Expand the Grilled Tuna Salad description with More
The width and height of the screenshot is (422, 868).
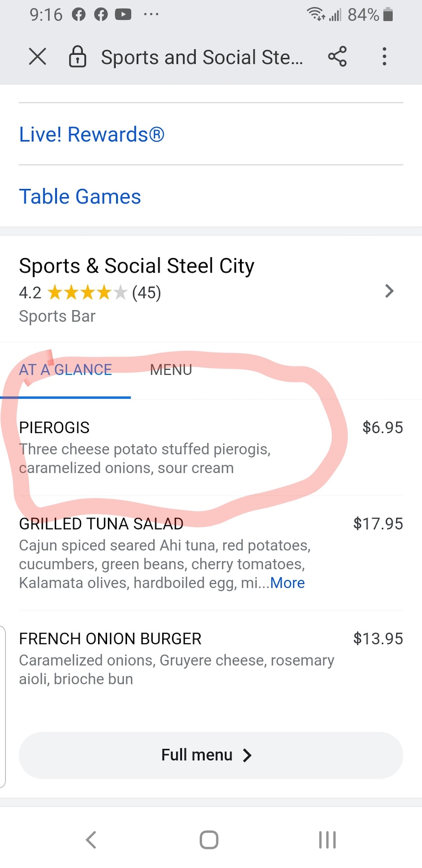(x=287, y=583)
